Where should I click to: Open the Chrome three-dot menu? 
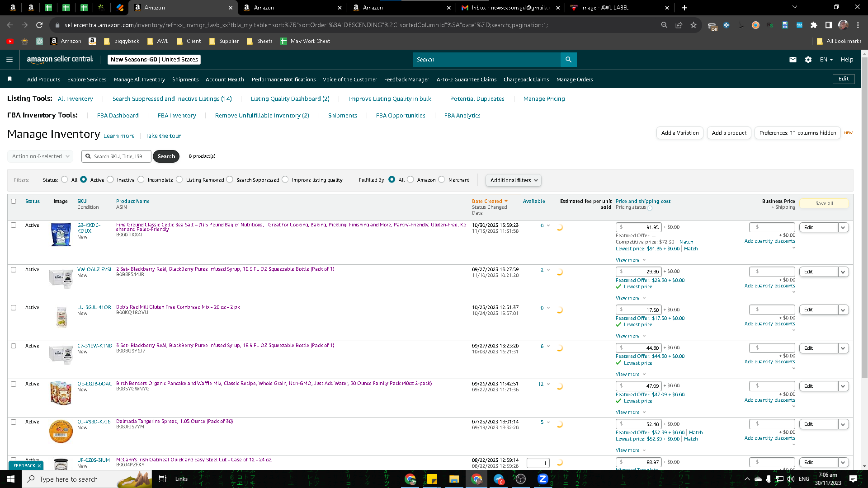(858, 25)
